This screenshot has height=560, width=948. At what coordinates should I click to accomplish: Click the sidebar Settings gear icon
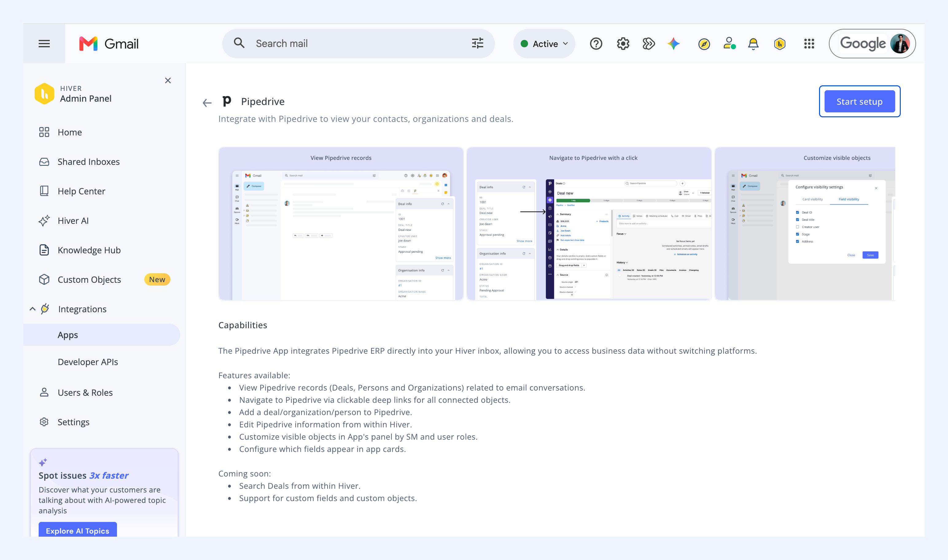44,422
